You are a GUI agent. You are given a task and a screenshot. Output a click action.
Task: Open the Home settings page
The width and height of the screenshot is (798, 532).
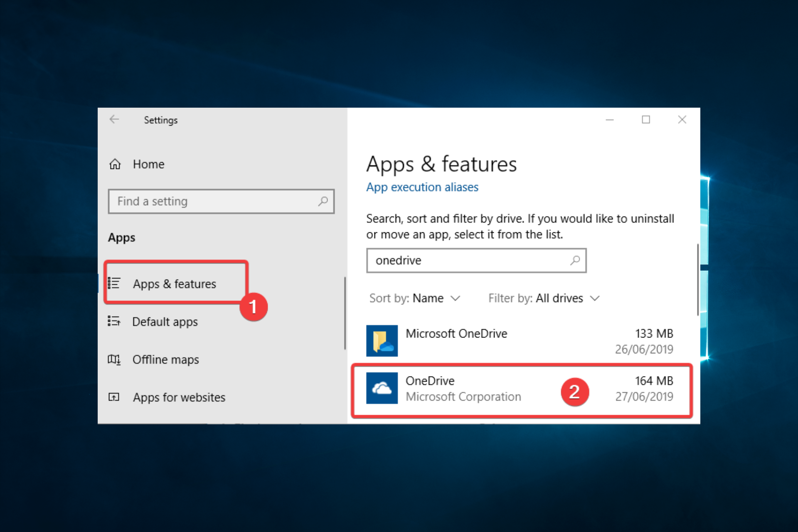[x=148, y=164]
